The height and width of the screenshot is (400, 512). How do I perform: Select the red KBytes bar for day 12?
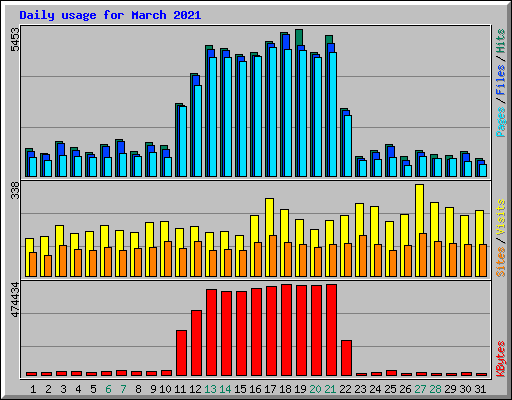[x=196, y=343]
